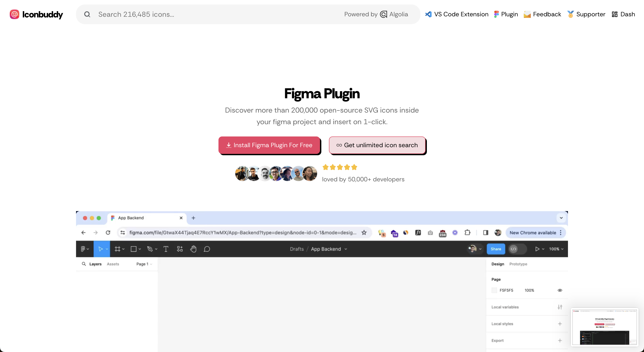The width and height of the screenshot is (644, 352).
Task: Select the Rectangle shape tool
Action: 133,249
